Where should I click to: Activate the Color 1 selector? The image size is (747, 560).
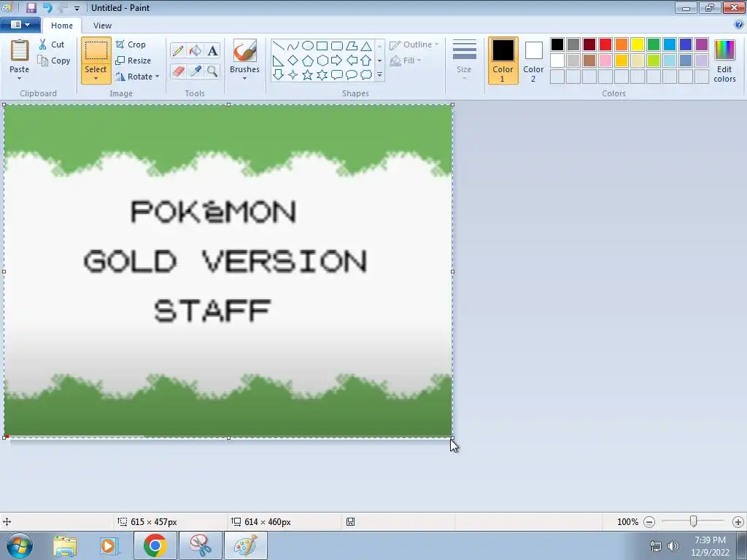pyautogui.click(x=503, y=61)
